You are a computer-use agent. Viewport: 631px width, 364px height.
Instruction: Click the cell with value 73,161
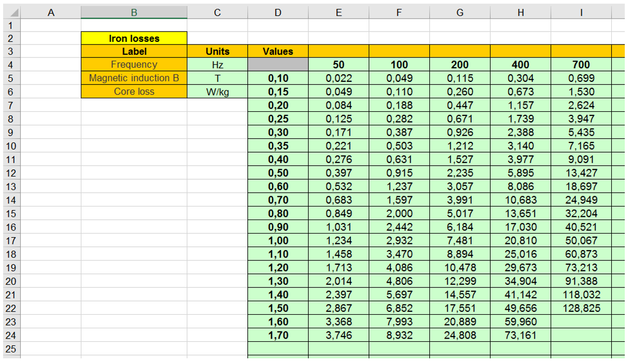[520, 335]
